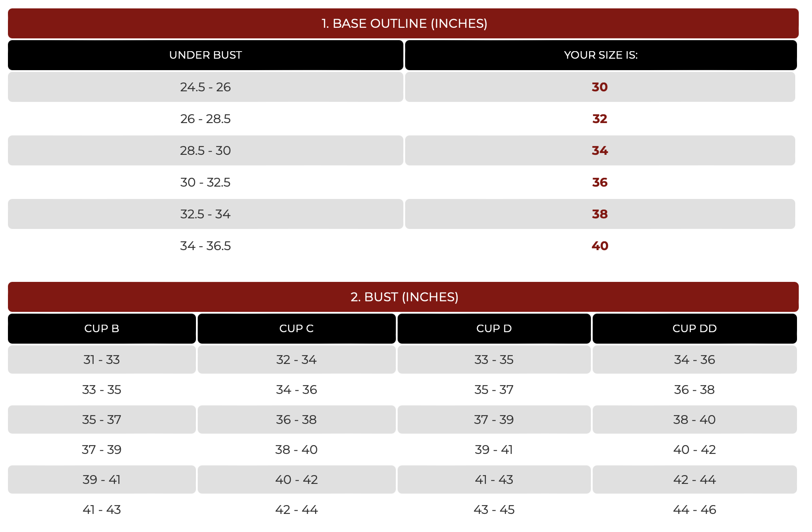This screenshot has height=532, width=812.
Task: Click the red size 38 value
Action: pyautogui.click(x=600, y=214)
